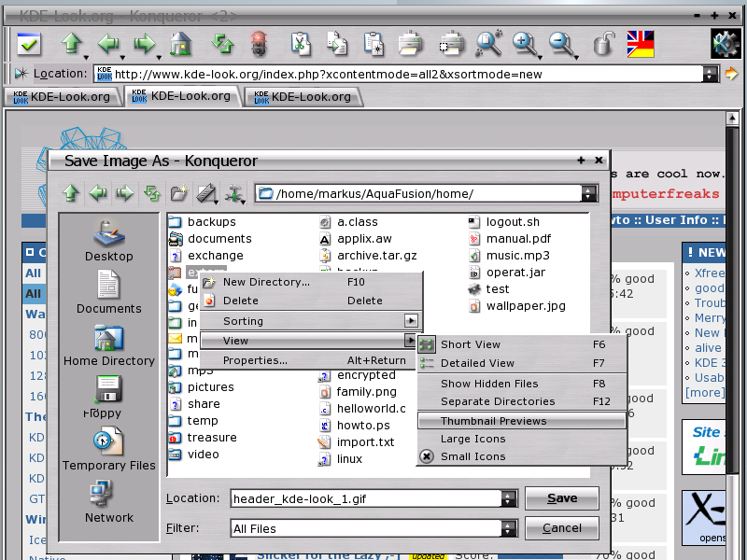Select the Large Icons option
The height and width of the screenshot is (560, 747).
pos(522,439)
